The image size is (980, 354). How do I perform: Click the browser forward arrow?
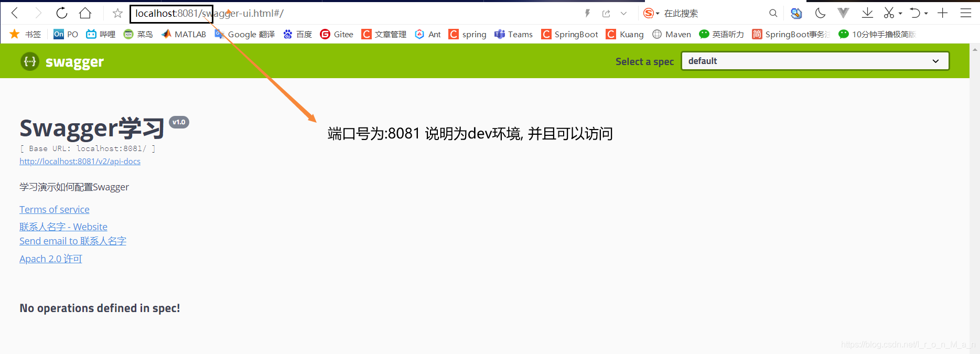[38, 13]
